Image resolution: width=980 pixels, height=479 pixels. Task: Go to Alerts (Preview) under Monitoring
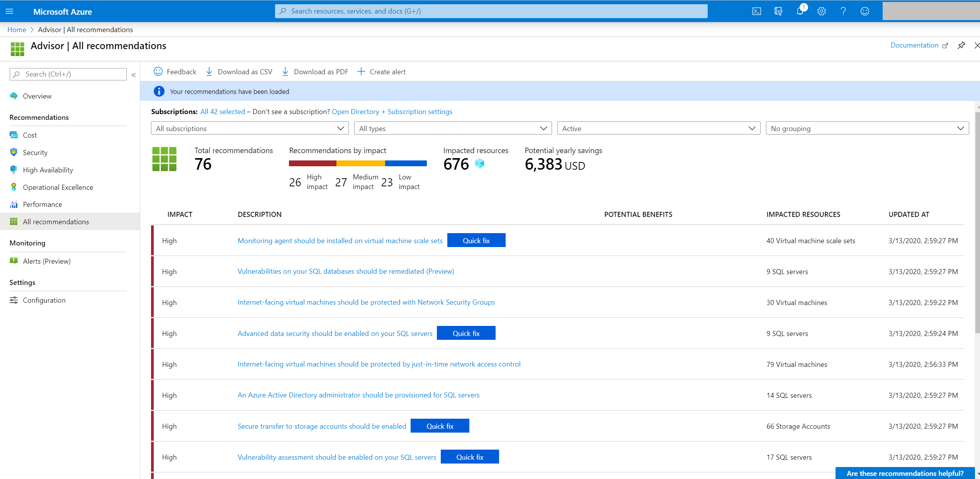(46, 261)
